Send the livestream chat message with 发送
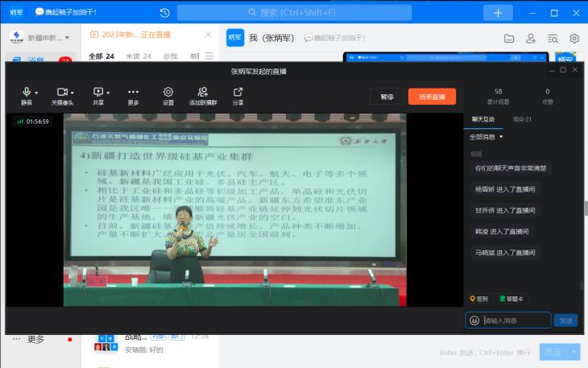588x368 pixels. pos(565,320)
